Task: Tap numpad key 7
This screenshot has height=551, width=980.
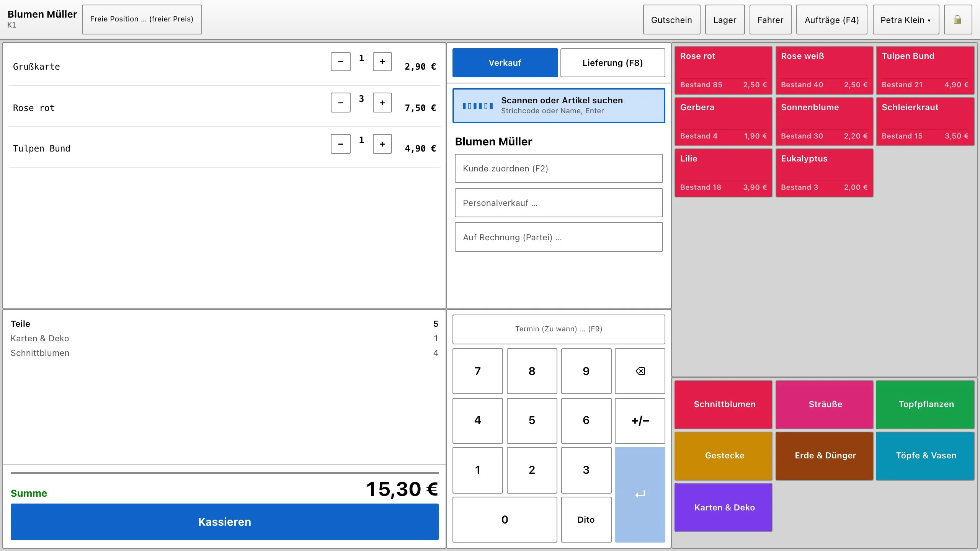Action: coord(477,371)
